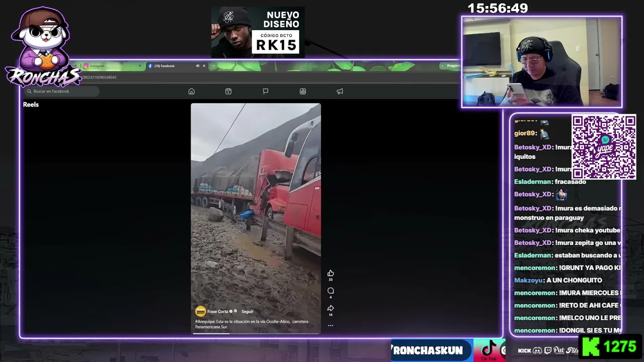This screenshot has width=644, height=362.
Task: Click the RK15 discount code banner
Action: (258, 32)
